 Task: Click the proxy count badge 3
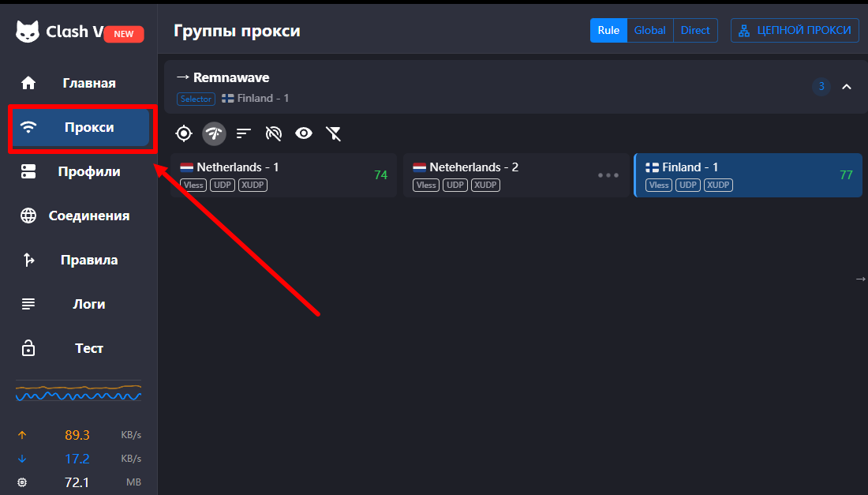tap(821, 86)
